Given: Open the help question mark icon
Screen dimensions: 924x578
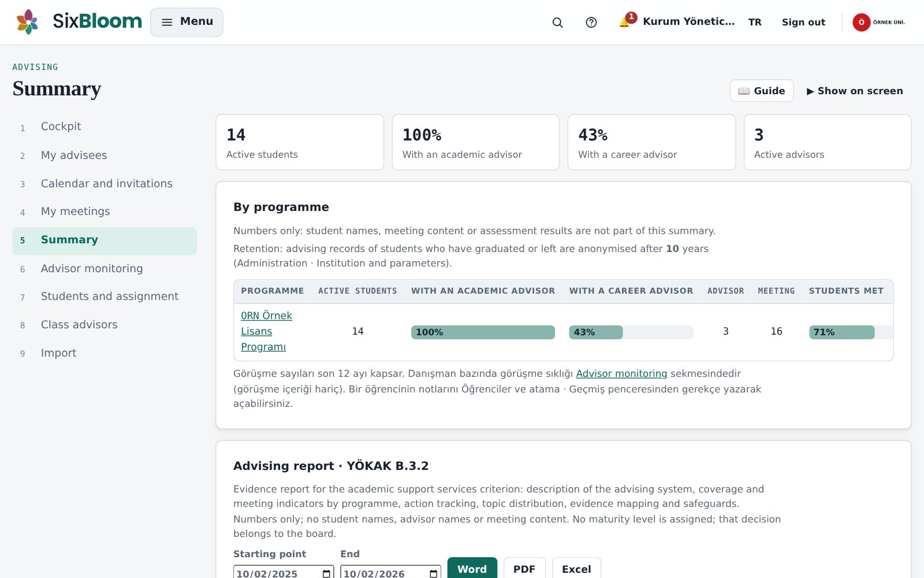Looking at the screenshot, I should pyautogui.click(x=591, y=22).
